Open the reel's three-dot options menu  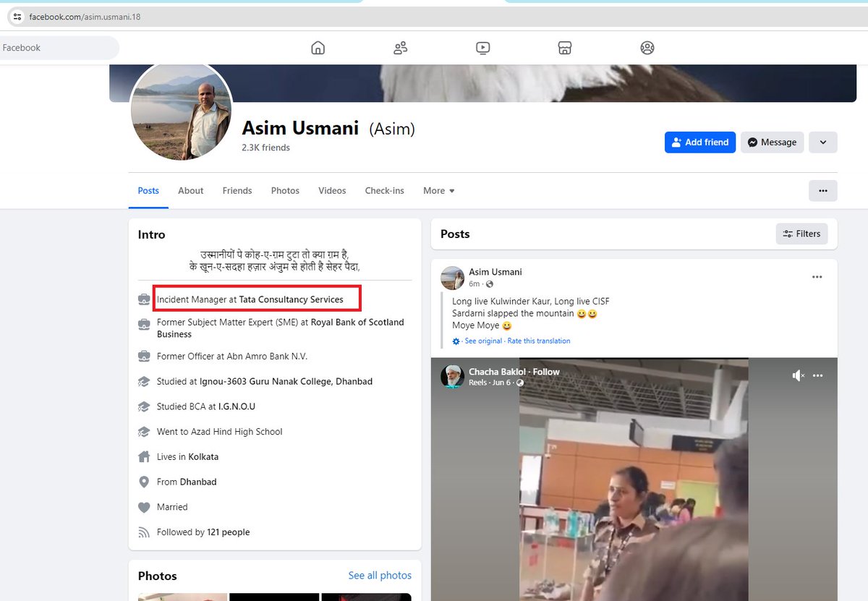[x=818, y=375]
